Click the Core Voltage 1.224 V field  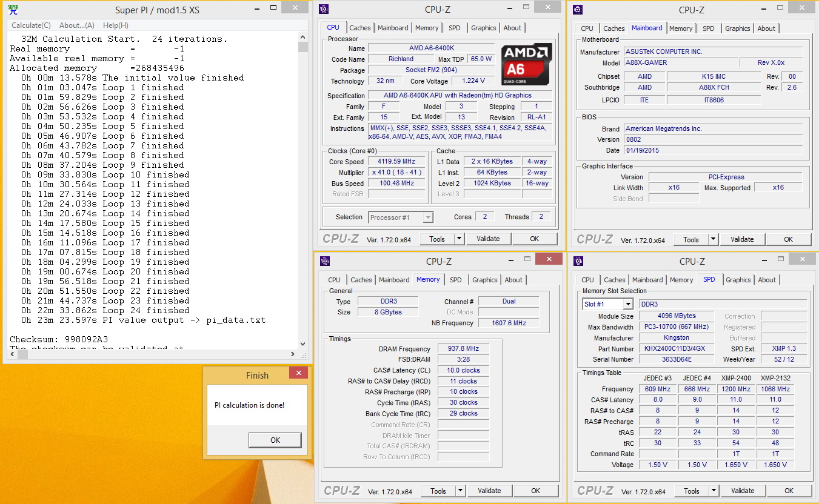pos(473,81)
